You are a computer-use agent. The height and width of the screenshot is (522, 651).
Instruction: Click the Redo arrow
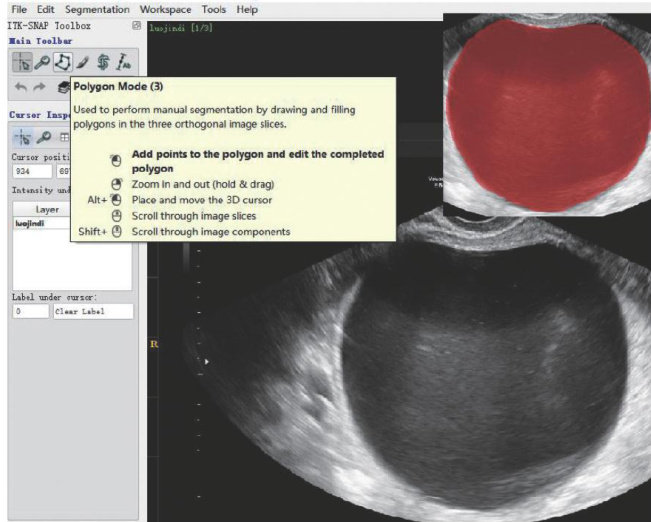pyautogui.click(x=39, y=87)
